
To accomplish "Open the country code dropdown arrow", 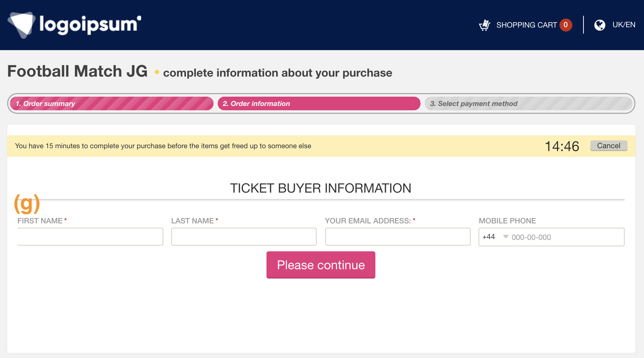I will (x=506, y=237).
